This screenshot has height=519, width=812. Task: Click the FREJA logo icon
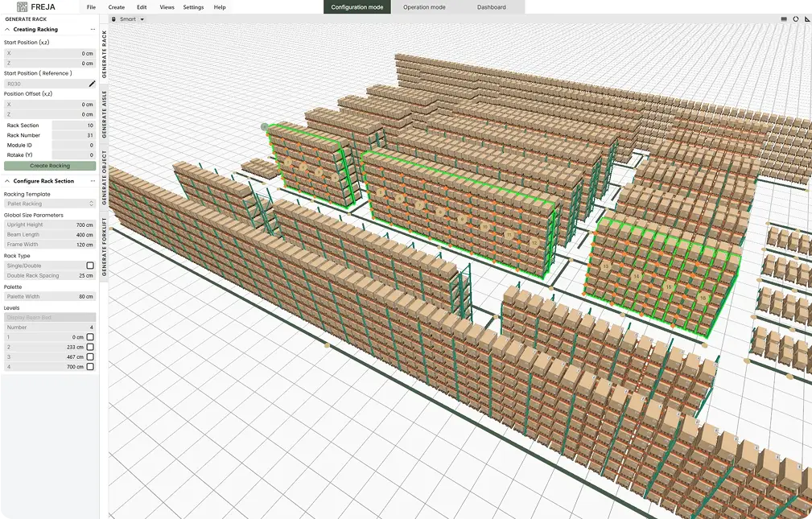click(22, 6)
